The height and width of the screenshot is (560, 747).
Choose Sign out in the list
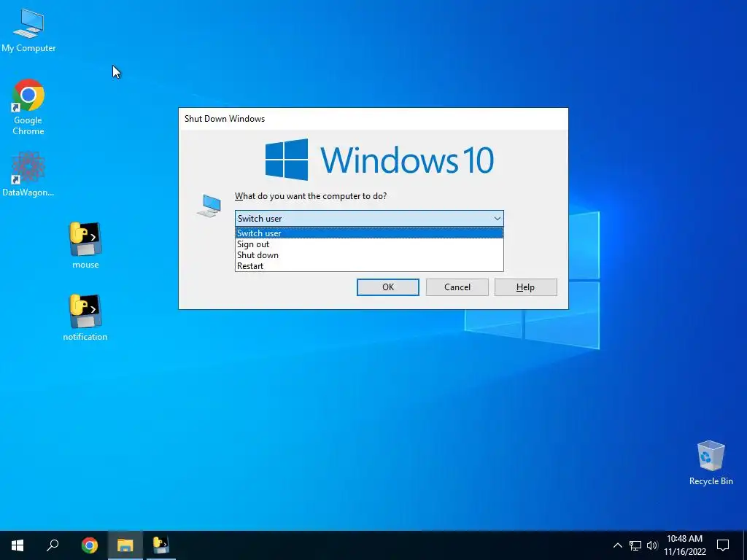(369, 244)
